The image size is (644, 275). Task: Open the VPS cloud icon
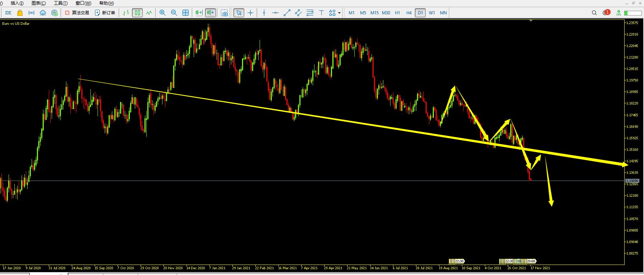pyautogui.click(x=43, y=13)
